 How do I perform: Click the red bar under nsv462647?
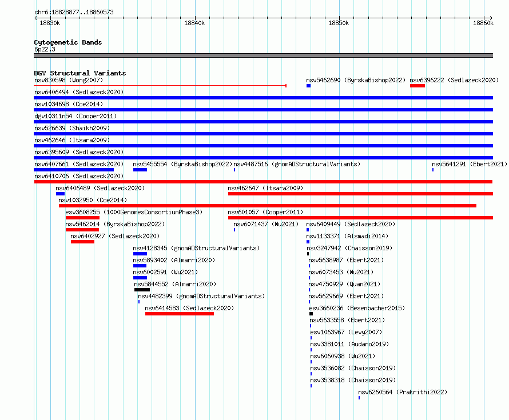click(361, 194)
